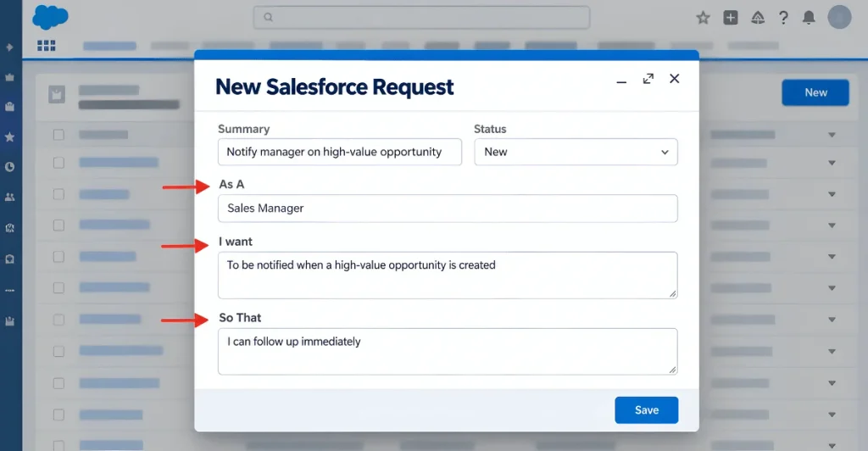Click the Favorites star in the header
The image size is (868, 451).
tap(703, 18)
